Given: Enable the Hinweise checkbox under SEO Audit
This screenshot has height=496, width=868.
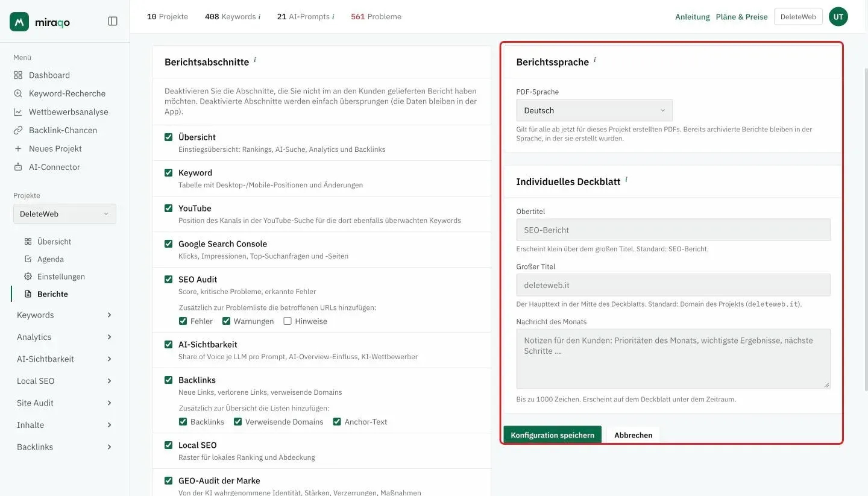Looking at the screenshot, I should (x=288, y=321).
